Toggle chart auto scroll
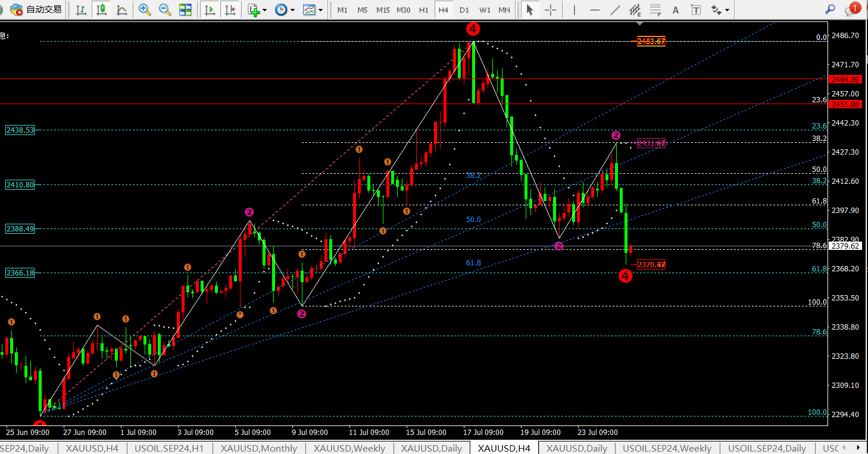 coord(210,10)
